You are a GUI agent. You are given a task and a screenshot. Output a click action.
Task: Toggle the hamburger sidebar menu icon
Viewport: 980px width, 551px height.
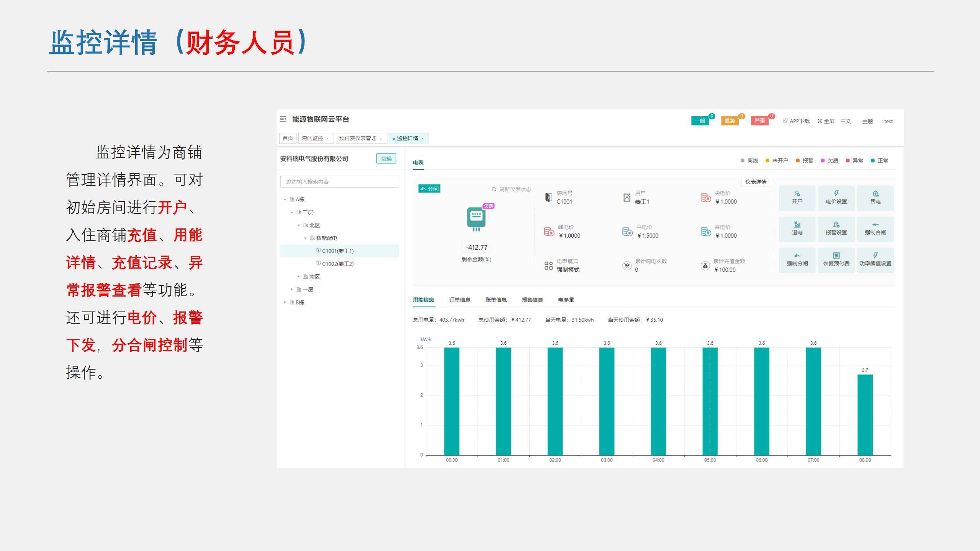click(x=283, y=119)
